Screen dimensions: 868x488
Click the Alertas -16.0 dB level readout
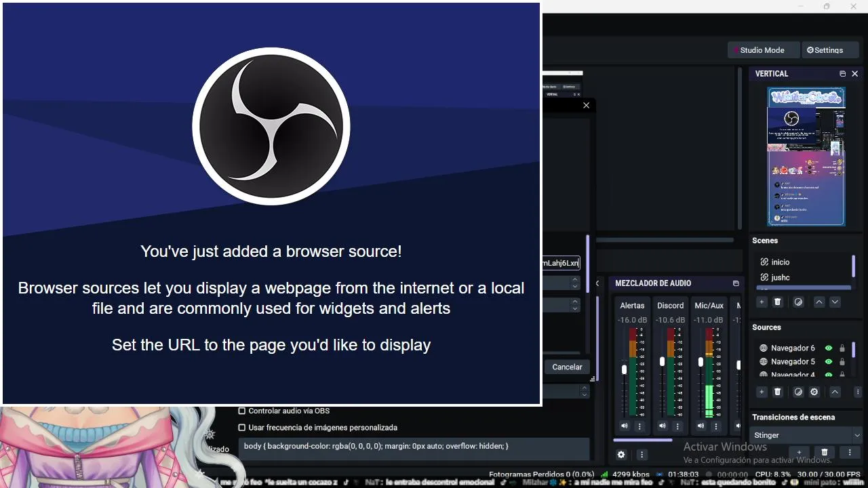click(633, 320)
